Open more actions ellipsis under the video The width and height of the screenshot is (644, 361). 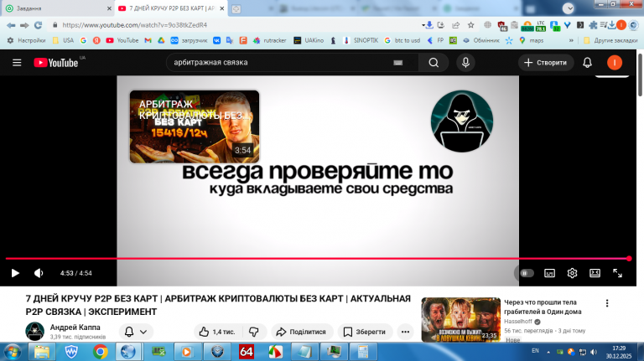(405, 332)
